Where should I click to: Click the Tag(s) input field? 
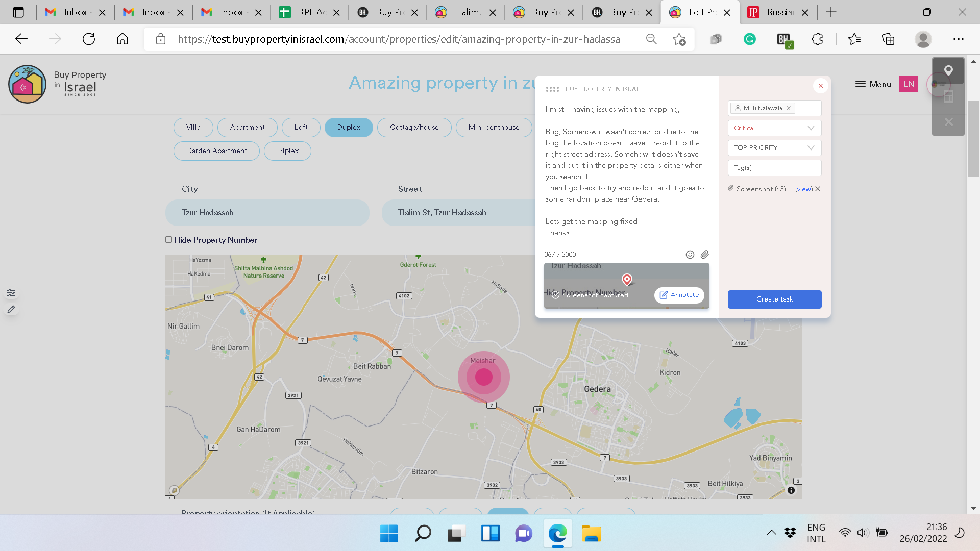[x=774, y=168]
